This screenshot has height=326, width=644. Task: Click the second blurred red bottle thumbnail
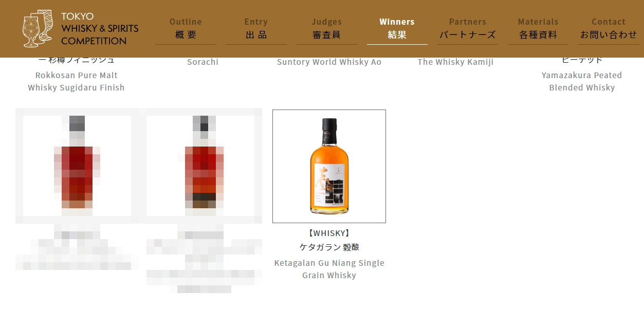tap(204, 166)
